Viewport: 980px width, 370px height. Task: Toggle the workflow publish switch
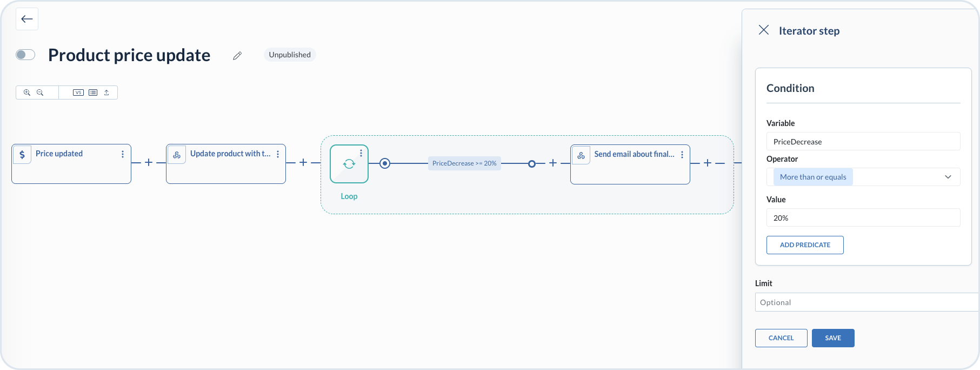pyautogui.click(x=25, y=55)
